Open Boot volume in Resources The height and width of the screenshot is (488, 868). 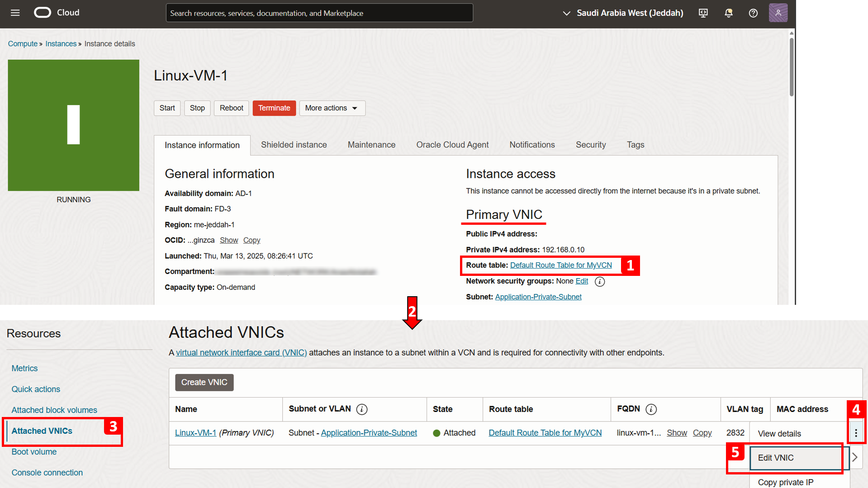click(34, 452)
